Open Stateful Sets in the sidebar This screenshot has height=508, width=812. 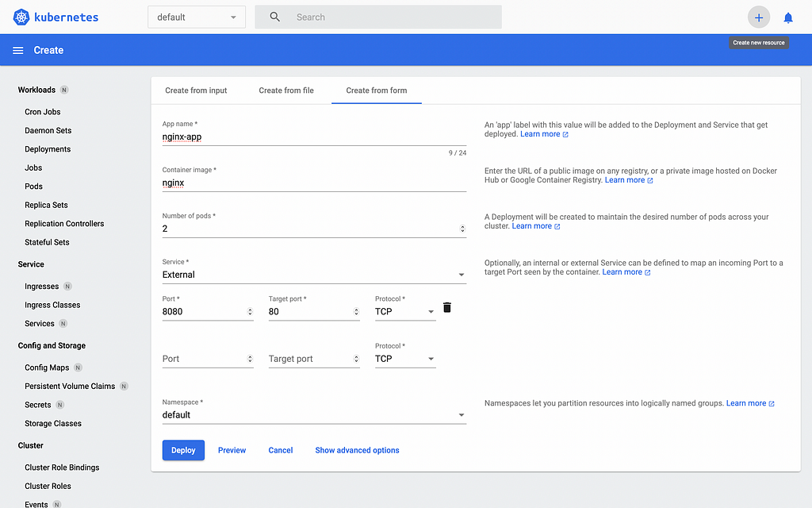point(47,243)
